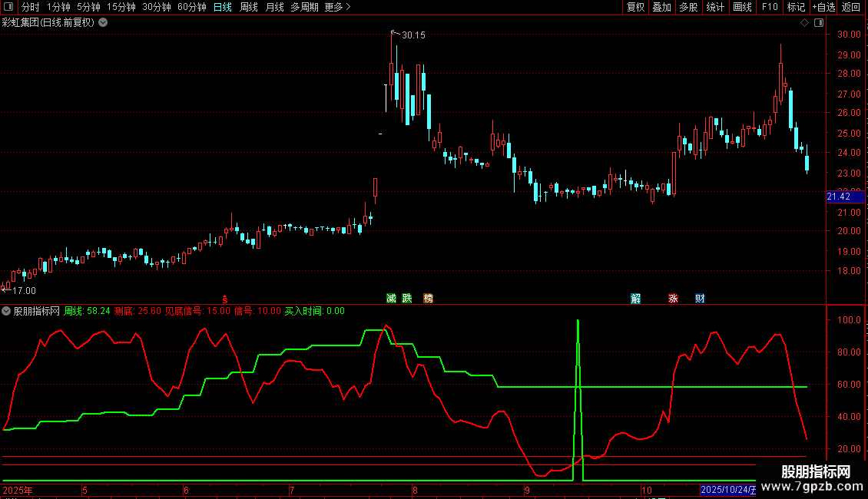Toggle right side panel icon
868x499 pixels.
819,23
